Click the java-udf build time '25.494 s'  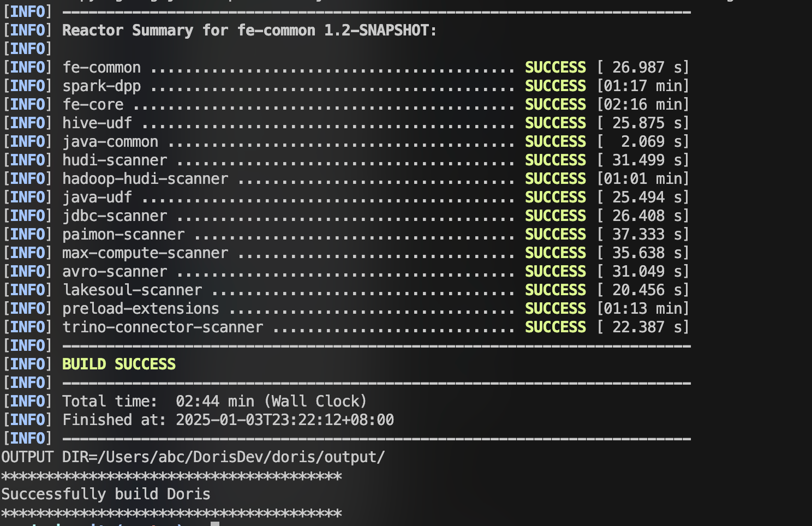click(x=647, y=197)
